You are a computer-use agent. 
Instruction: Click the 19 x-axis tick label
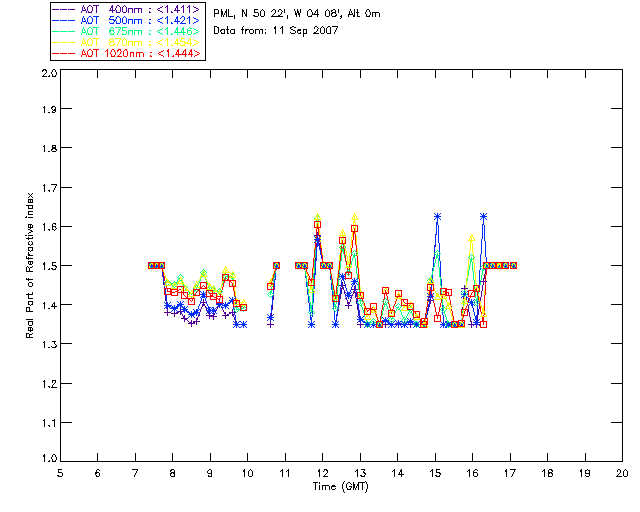pos(585,473)
